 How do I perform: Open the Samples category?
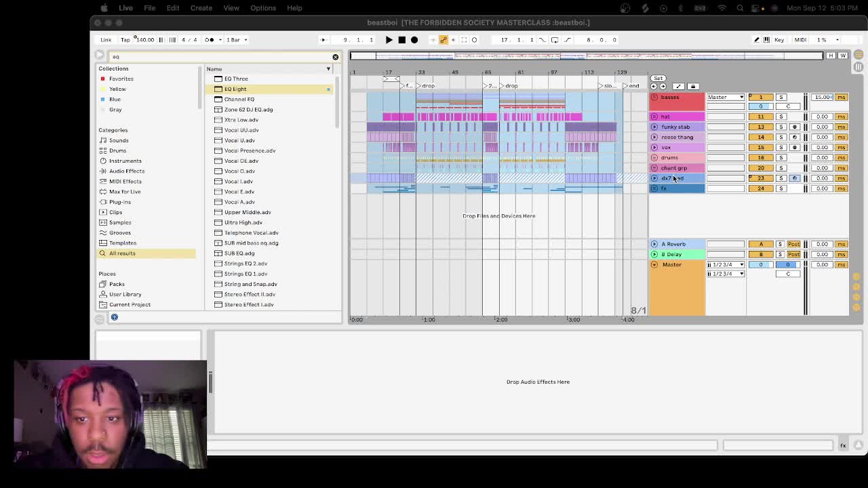pos(120,222)
